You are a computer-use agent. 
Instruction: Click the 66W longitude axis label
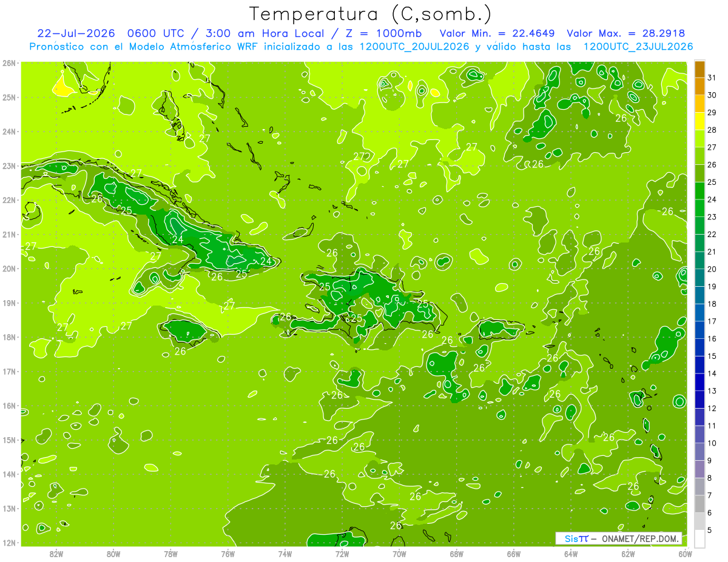513,554
